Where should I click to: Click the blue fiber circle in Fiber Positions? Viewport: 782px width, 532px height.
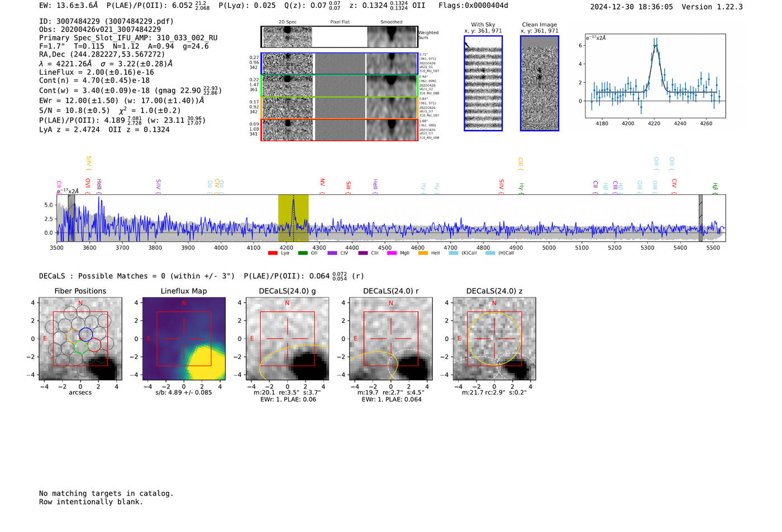tap(85, 335)
